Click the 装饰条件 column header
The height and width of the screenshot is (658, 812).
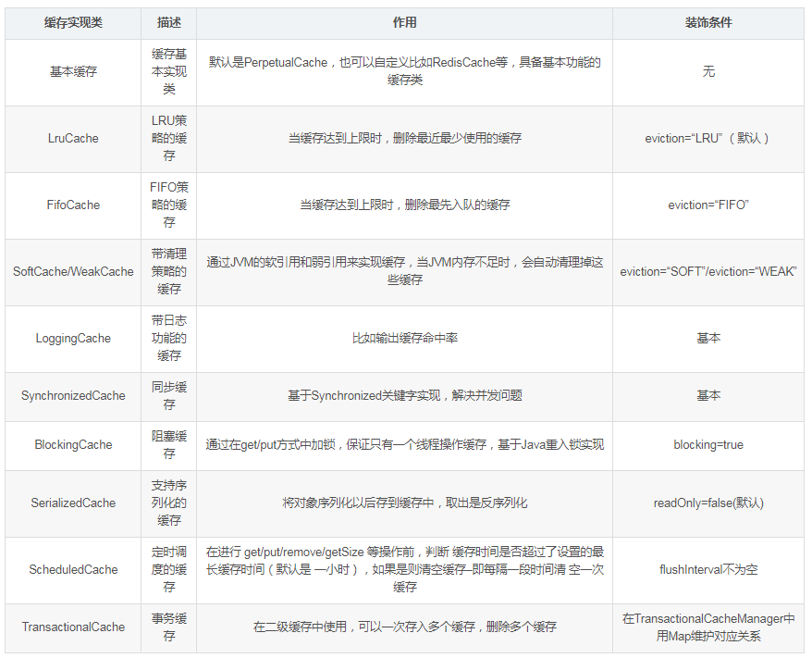(x=708, y=23)
